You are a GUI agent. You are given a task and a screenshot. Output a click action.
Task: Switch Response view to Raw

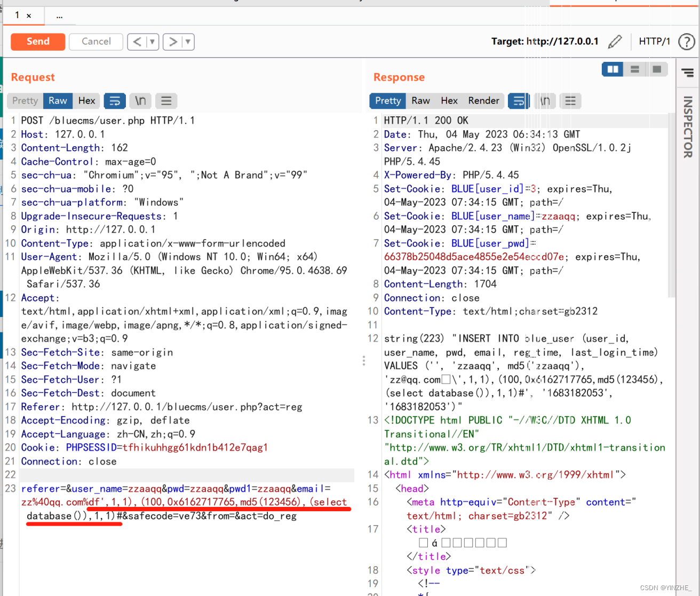[420, 101]
